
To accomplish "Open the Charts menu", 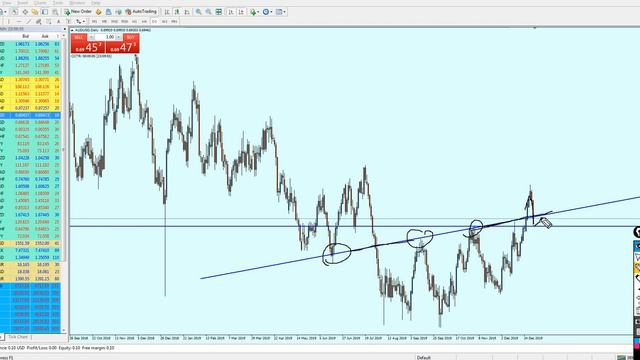I will point(40,3).
